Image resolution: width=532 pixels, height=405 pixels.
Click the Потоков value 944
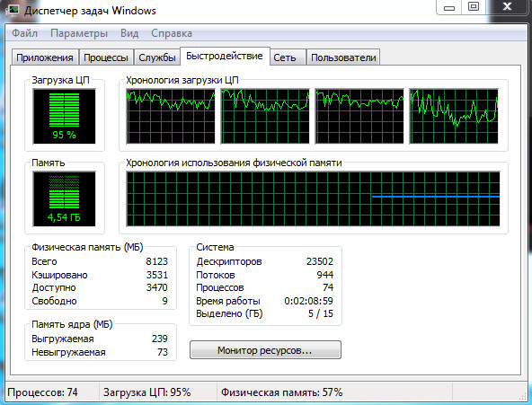[325, 275]
